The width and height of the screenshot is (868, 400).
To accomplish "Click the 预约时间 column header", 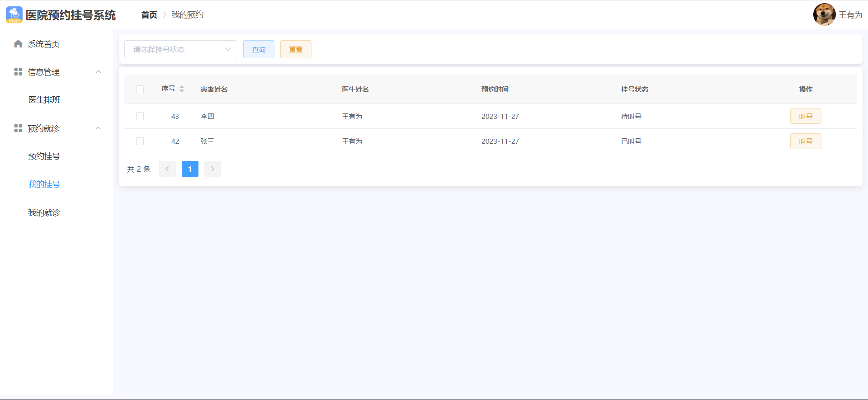I will click(x=495, y=89).
